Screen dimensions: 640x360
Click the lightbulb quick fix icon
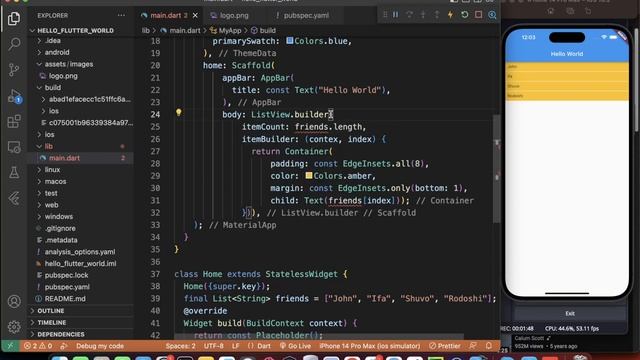coord(178,112)
